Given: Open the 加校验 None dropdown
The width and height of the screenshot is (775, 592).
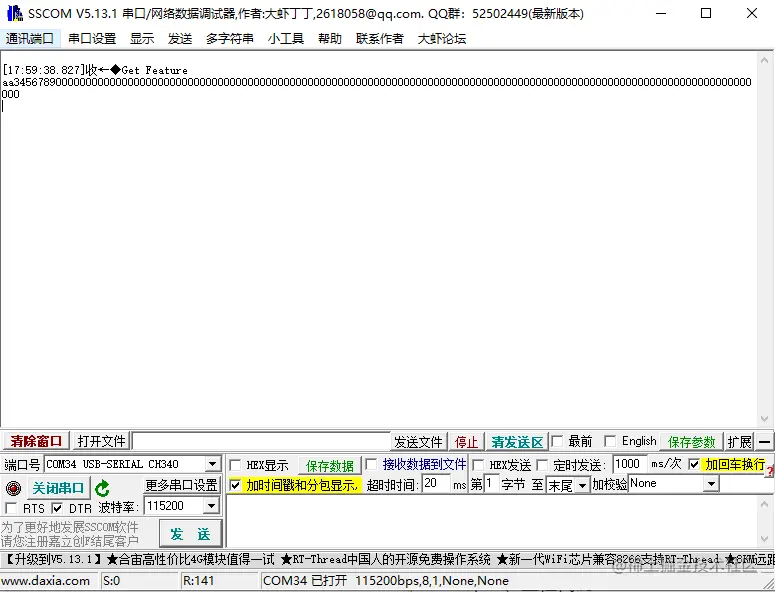Looking at the screenshot, I should (x=711, y=484).
